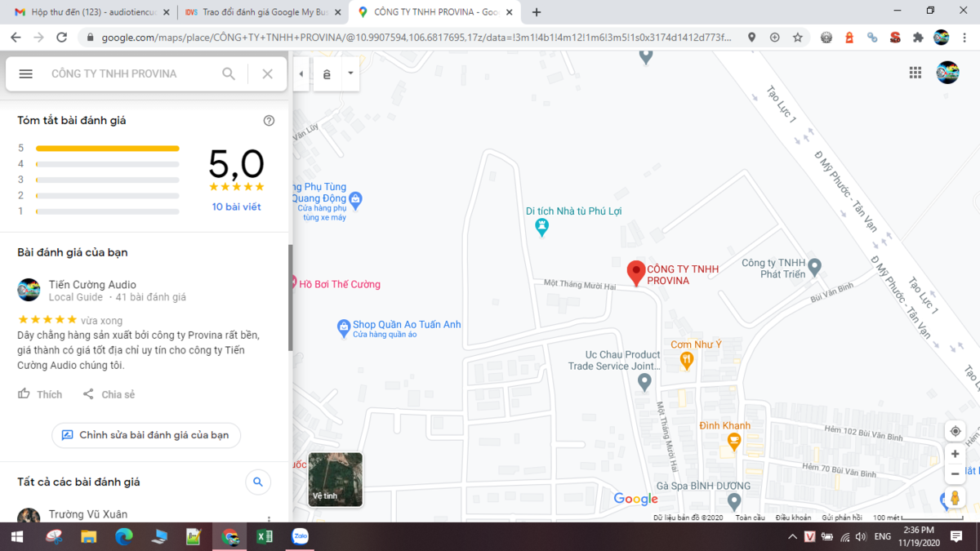Viewport: 980px width, 551px height.
Task: Open File Explorer from the taskbar
Action: (x=88, y=537)
